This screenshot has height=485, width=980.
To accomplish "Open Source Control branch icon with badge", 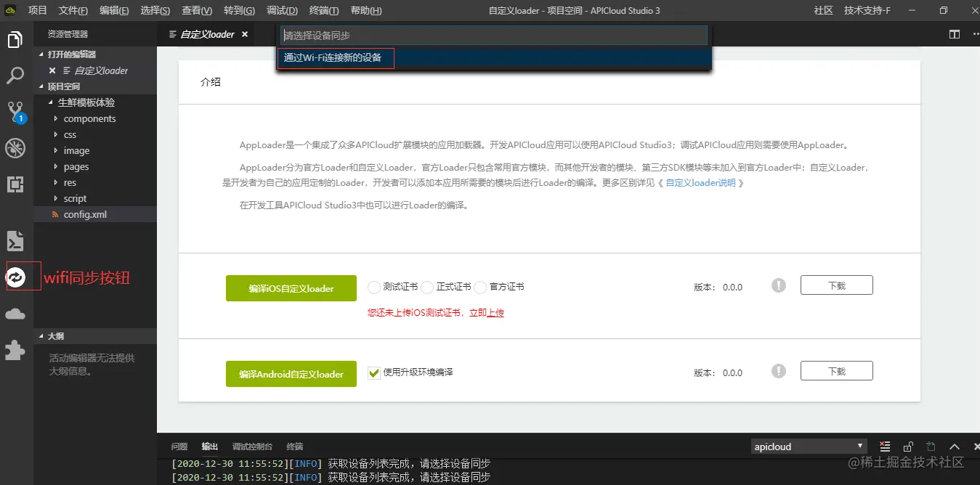I will coord(15,111).
